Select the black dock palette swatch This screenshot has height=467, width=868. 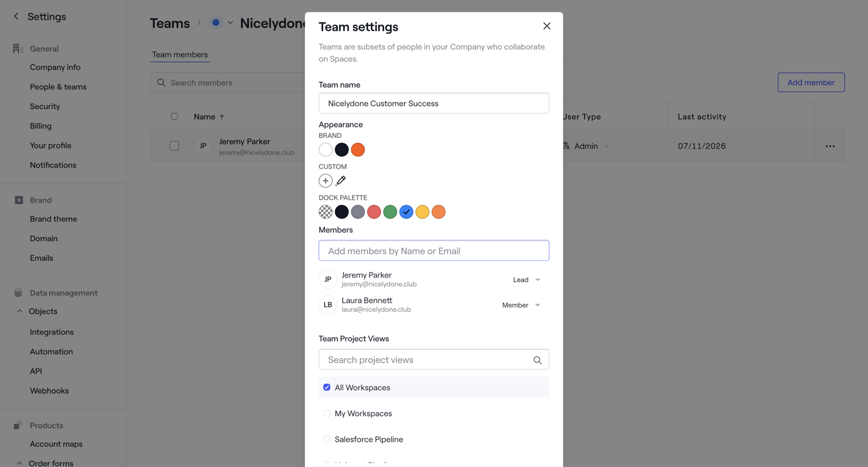pos(342,212)
